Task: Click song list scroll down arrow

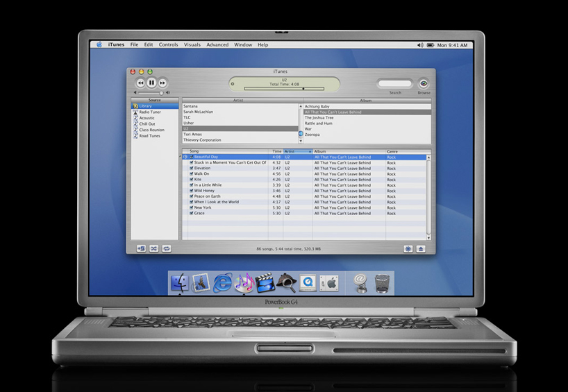Action: (x=428, y=238)
